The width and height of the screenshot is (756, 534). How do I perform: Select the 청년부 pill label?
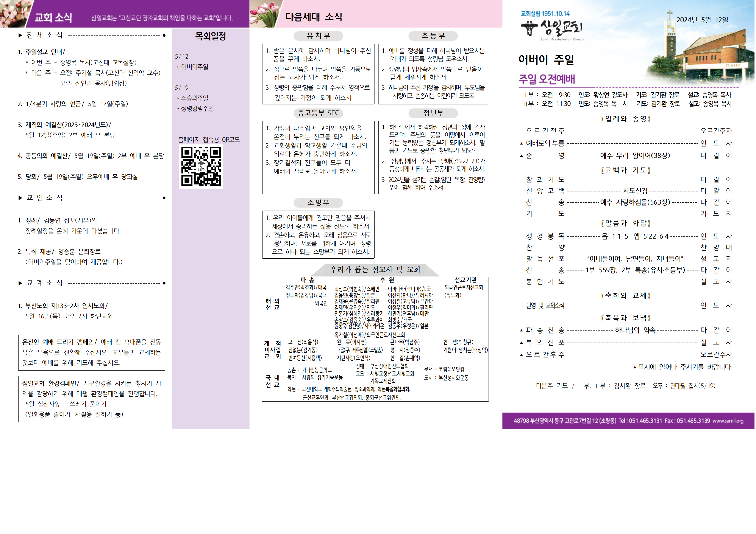(x=433, y=113)
